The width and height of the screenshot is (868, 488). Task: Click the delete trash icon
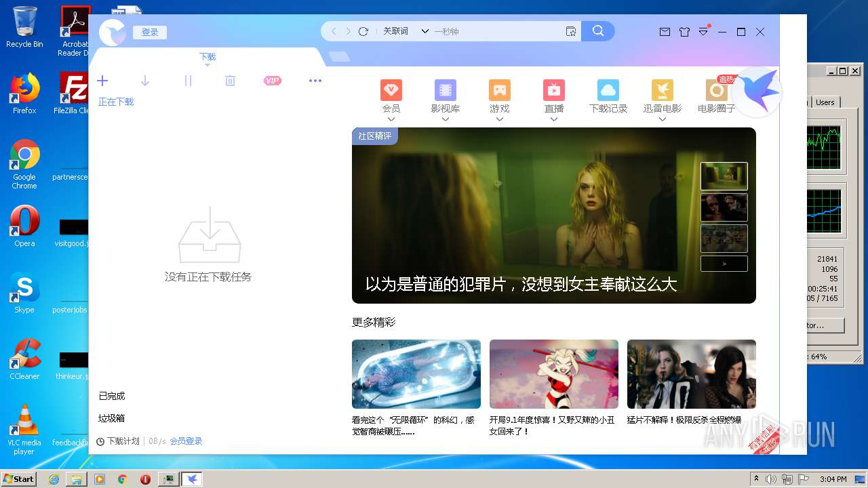click(230, 81)
